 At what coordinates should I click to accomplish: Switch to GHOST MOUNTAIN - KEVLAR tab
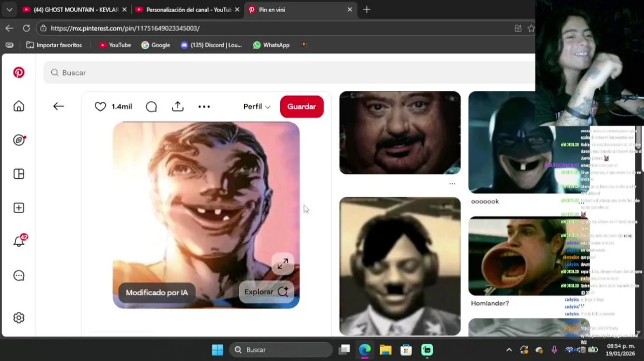click(x=75, y=10)
